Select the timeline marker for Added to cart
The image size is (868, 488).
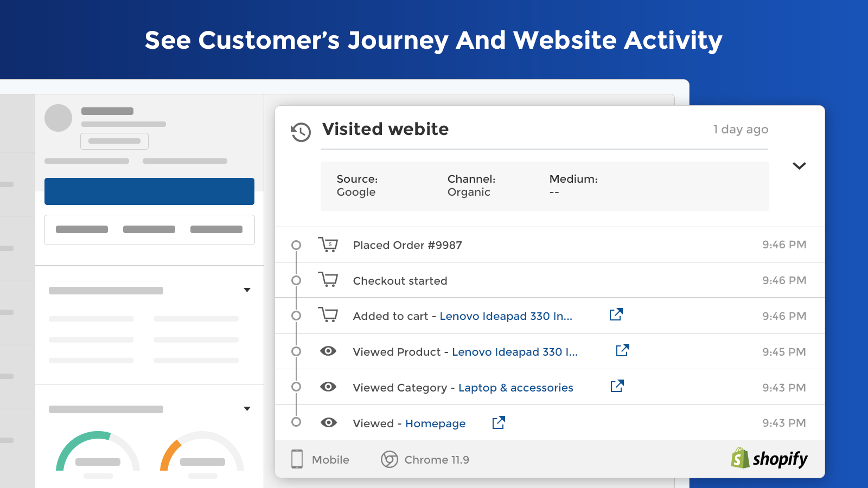pos(296,316)
